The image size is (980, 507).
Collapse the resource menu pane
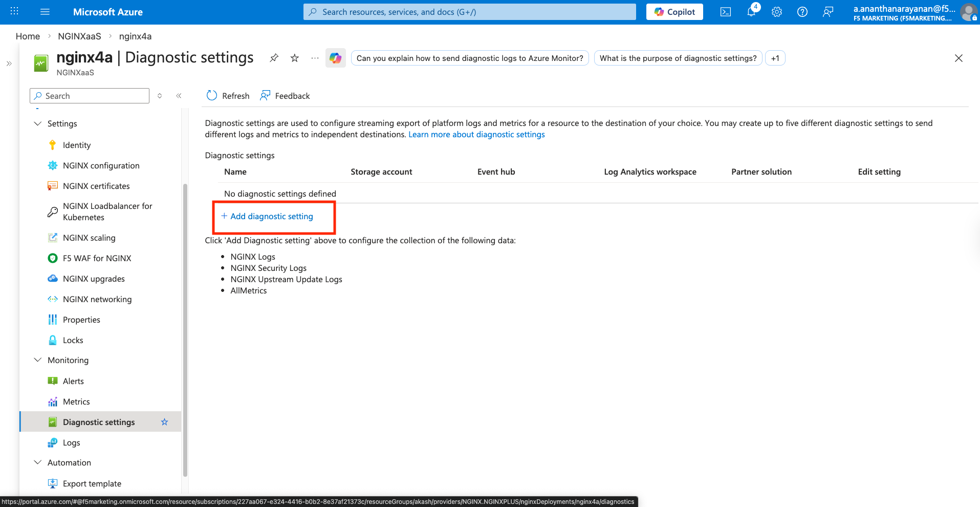pyautogui.click(x=179, y=96)
